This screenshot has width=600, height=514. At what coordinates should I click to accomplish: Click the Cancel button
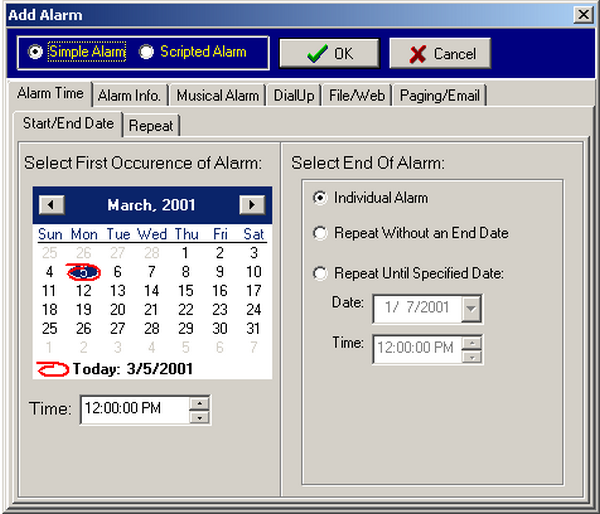point(440,53)
